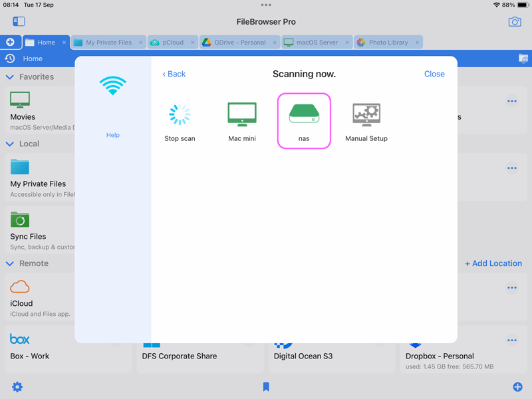This screenshot has height=399, width=532.
Task: Select the Mac mini computer icon
Action: pyautogui.click(x=242, y=114)
